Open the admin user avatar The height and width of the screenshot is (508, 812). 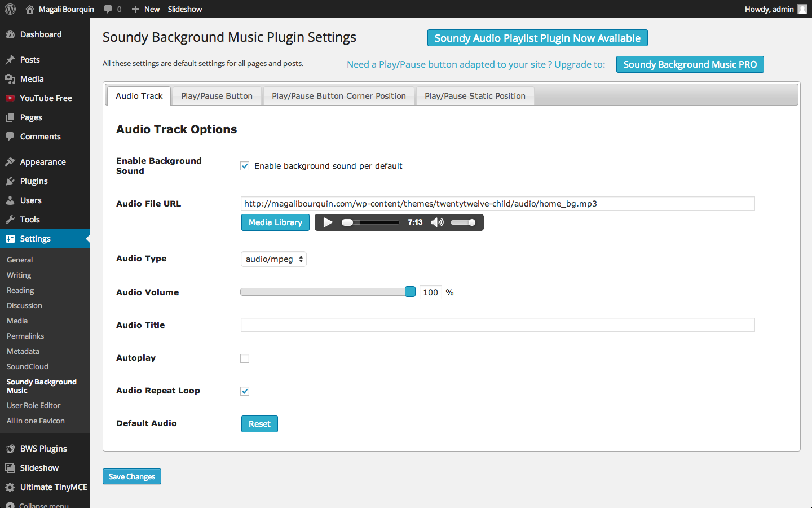tap(802, 9)
